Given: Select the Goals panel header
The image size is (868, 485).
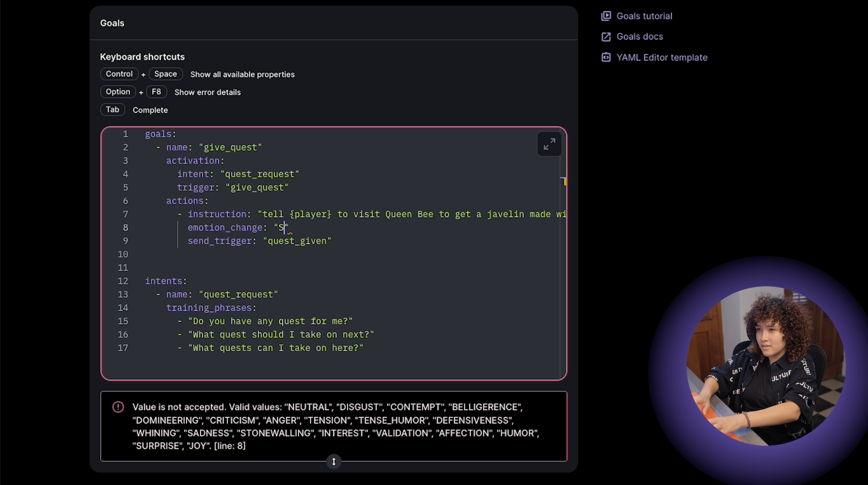Looking at the screenshot, I should pyautogui.click(x=112, y=23).
